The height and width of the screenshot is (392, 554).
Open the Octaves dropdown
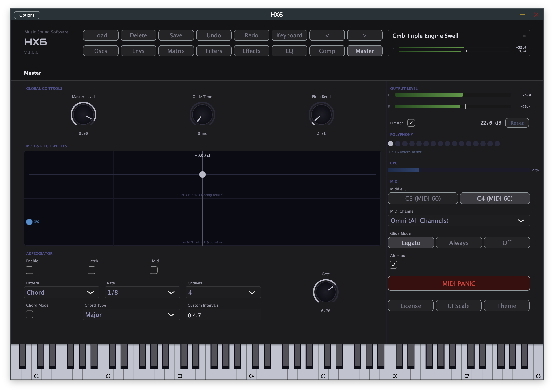point(223,292)
